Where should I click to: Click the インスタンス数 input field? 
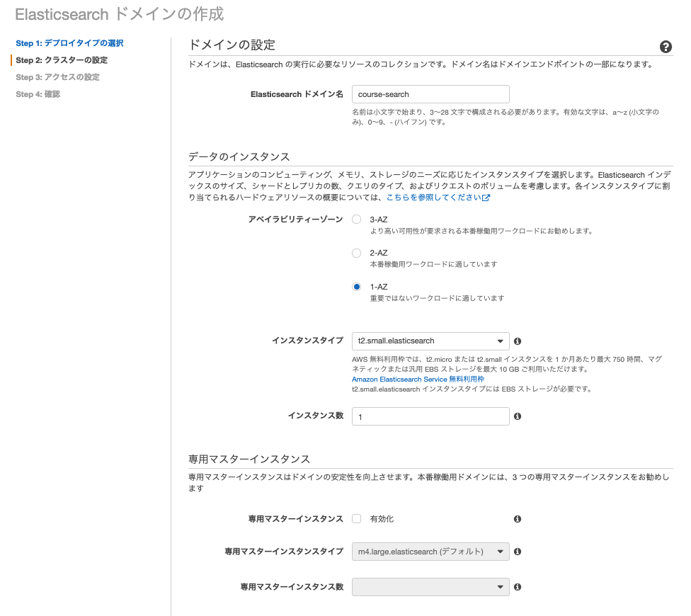[x=430, y=416]
